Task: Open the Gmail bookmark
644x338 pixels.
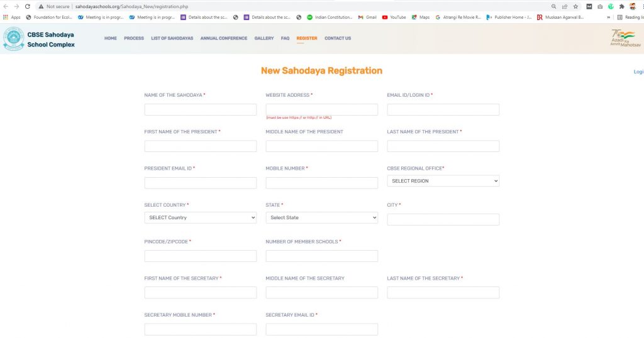Action: [x=367, y=17]
